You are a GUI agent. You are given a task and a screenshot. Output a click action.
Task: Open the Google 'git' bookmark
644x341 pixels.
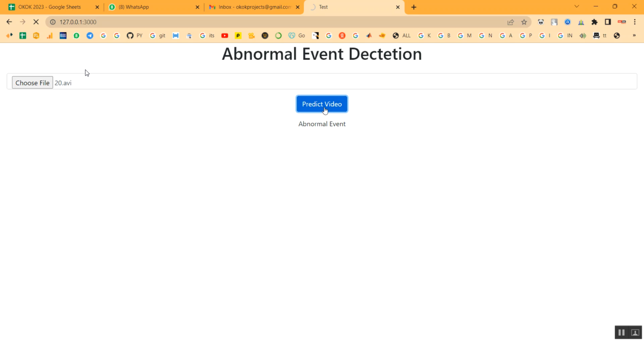(158, 36)
